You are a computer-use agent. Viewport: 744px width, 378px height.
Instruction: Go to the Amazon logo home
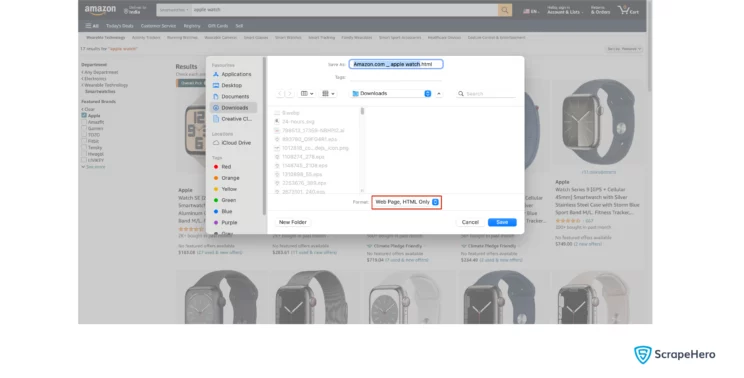coord(100,10)
